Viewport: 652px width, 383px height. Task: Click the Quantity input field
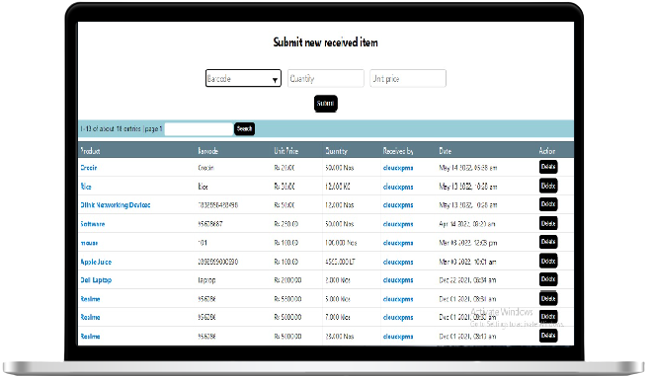pos(326,78)
